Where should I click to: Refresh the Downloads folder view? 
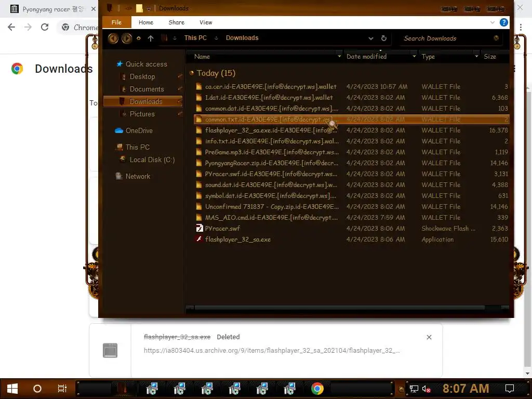[x=384, y=38]
